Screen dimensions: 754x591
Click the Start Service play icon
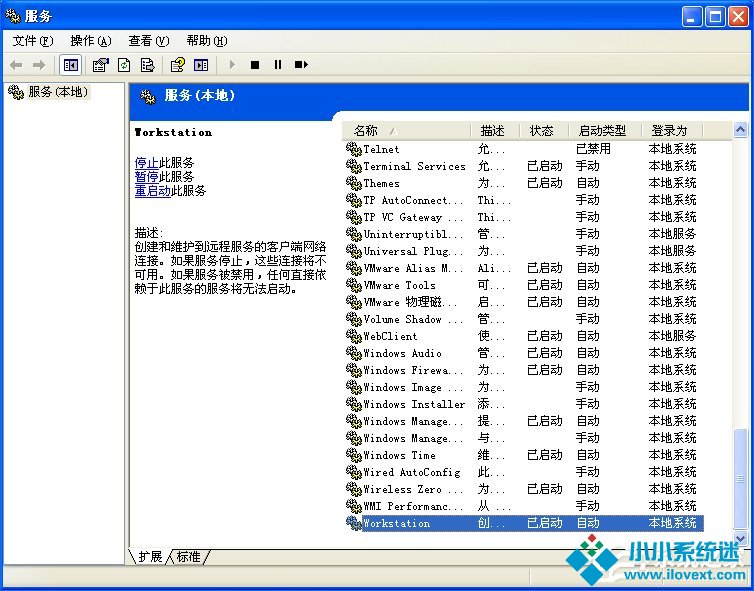[232, 64]
